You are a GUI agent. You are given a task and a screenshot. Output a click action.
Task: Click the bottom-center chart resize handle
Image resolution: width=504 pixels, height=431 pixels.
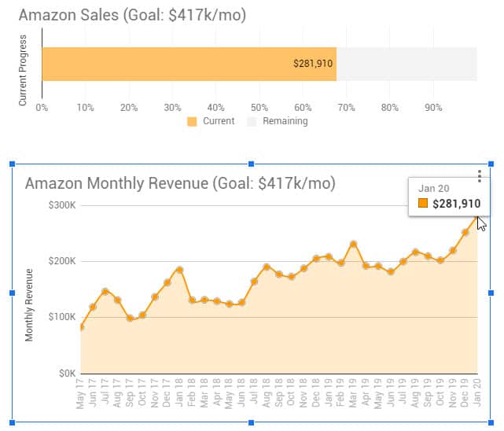(251, 422)
